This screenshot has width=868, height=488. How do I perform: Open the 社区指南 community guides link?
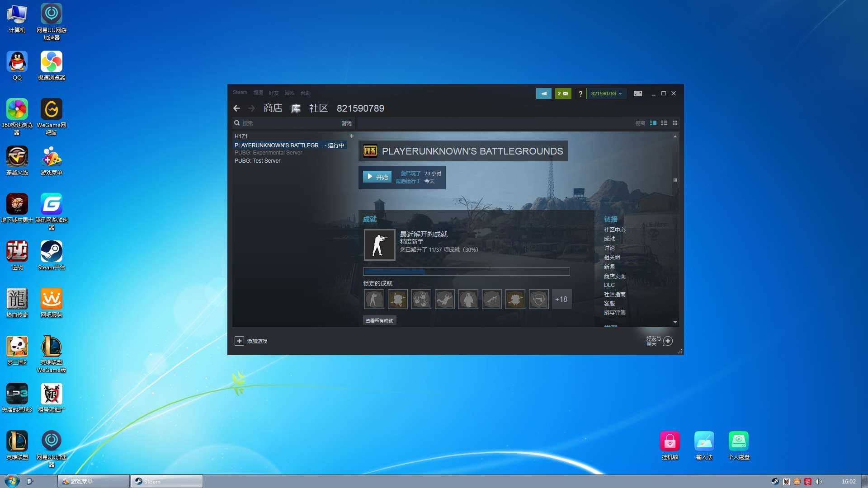(614, 294)
